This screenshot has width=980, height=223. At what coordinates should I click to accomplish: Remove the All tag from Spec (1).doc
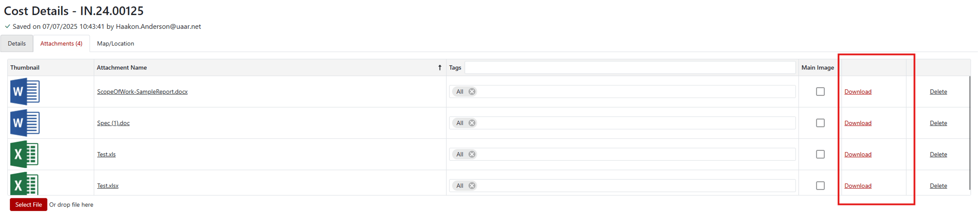pos(472,123)
